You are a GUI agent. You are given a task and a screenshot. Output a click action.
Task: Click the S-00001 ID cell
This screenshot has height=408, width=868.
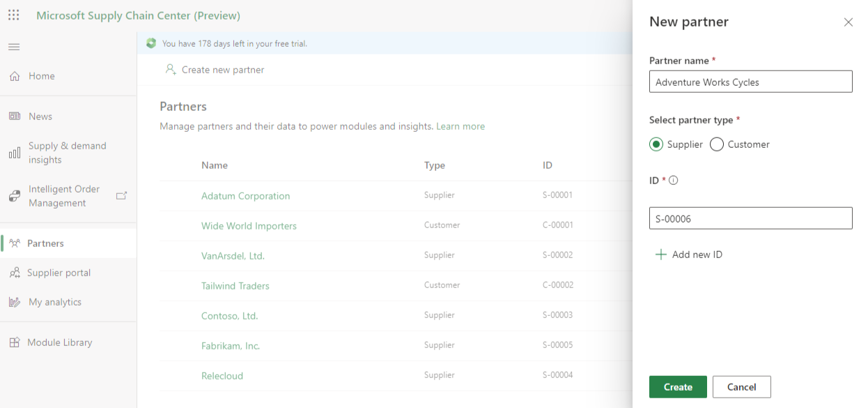[557, 195]
